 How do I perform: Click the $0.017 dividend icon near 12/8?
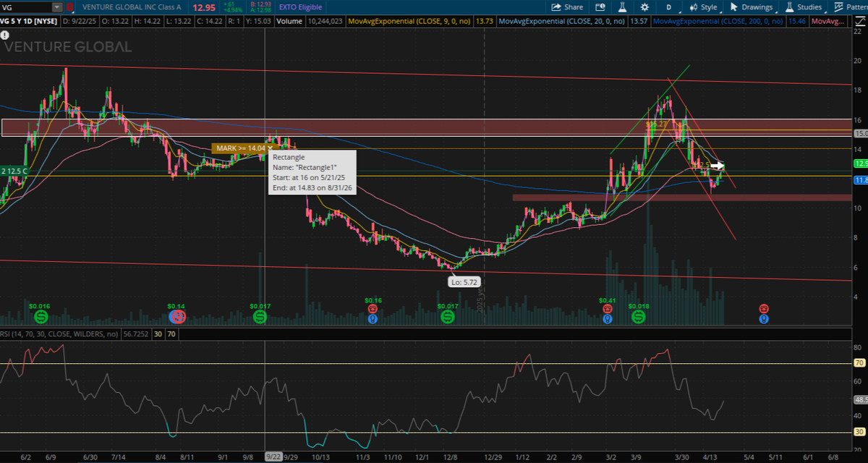[448, 317]
